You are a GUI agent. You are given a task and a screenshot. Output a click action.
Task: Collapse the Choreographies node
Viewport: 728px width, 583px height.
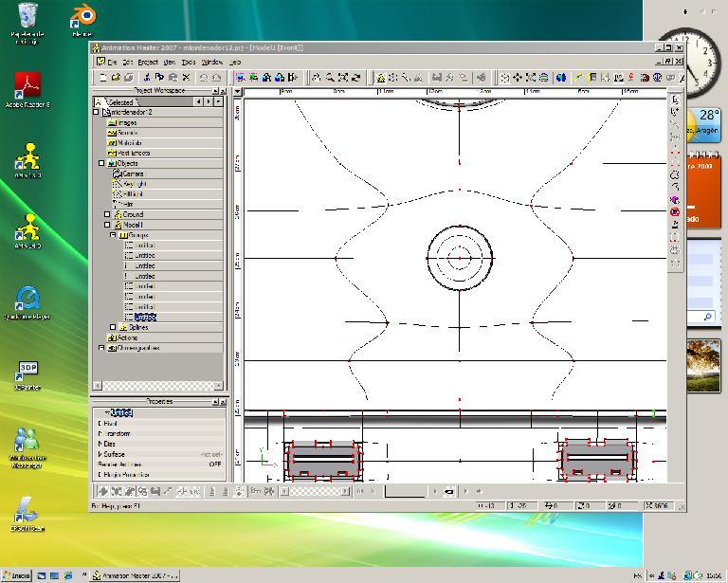[x=101, y=348]
